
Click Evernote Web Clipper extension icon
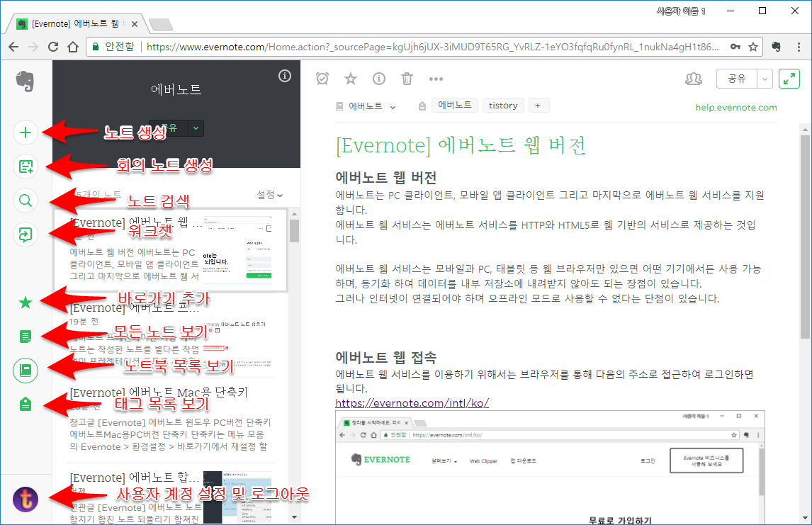(775, 47)
